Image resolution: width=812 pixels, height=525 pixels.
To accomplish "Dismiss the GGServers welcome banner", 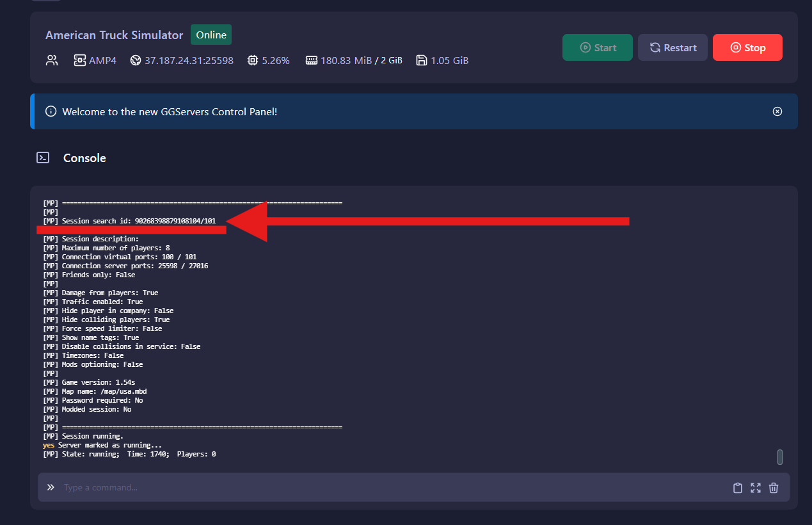I will pyautogui.click(x=777, y=111).
